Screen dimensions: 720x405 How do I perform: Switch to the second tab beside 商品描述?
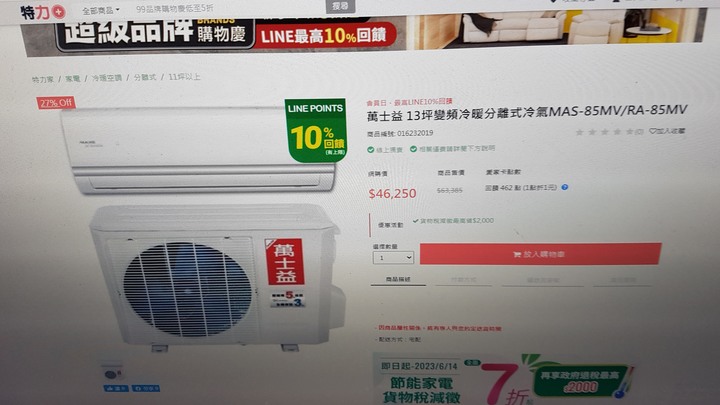pos(463,280)
